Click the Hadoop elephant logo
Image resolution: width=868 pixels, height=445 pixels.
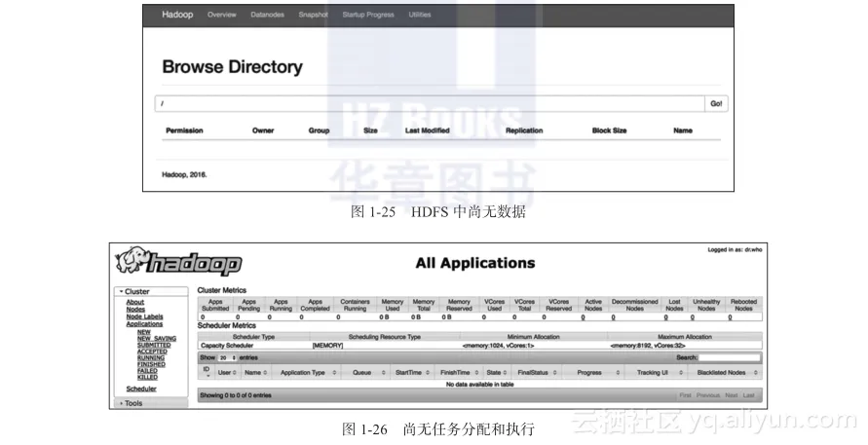point(178,261)
